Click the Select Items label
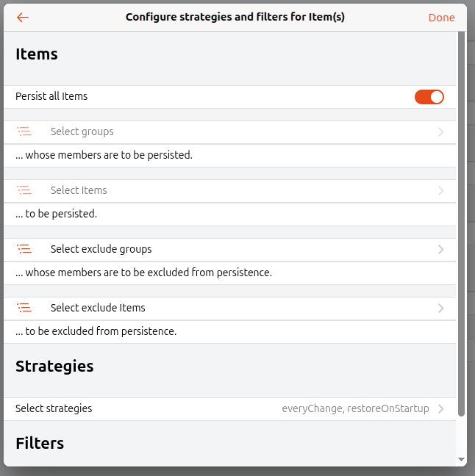Viewport: 475px width, 476px height. click(x=79, y=191)
